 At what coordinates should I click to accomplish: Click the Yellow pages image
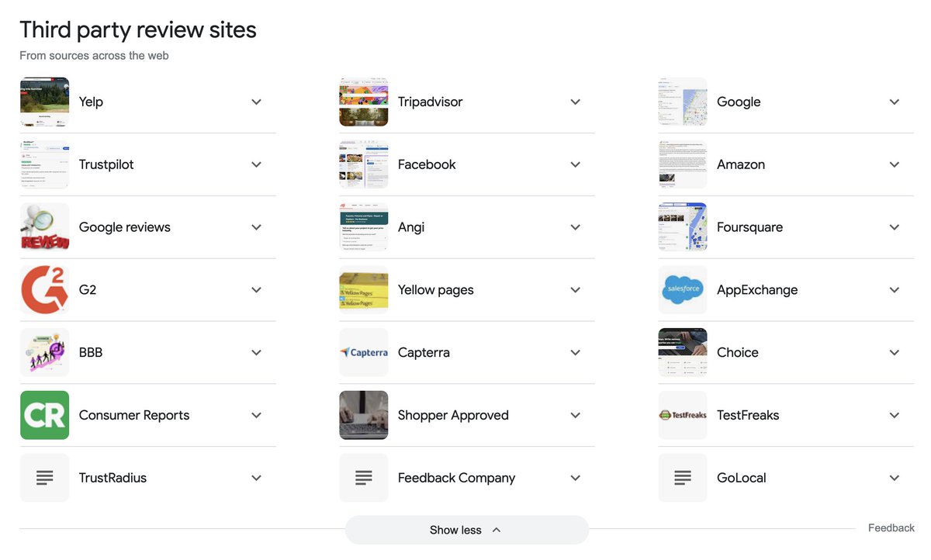click(363, 290)
